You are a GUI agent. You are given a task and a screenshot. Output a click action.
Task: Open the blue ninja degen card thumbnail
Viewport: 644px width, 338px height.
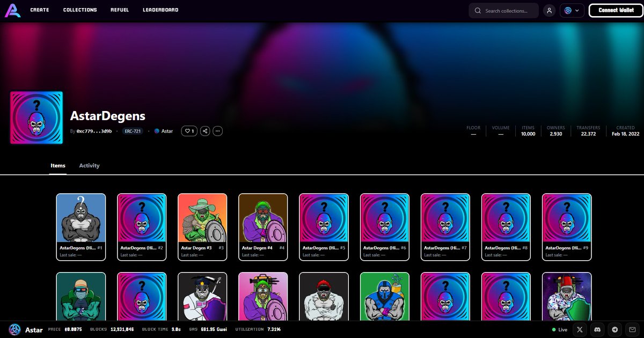pyautogui.click(x=384, y=297)
